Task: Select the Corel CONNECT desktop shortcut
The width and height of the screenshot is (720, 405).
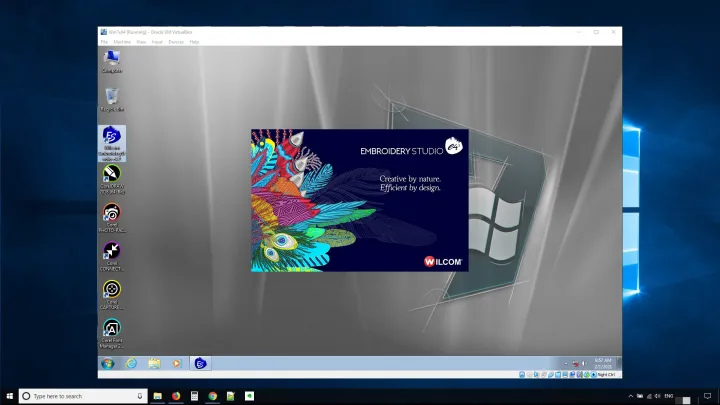Action: pos(112,252)
